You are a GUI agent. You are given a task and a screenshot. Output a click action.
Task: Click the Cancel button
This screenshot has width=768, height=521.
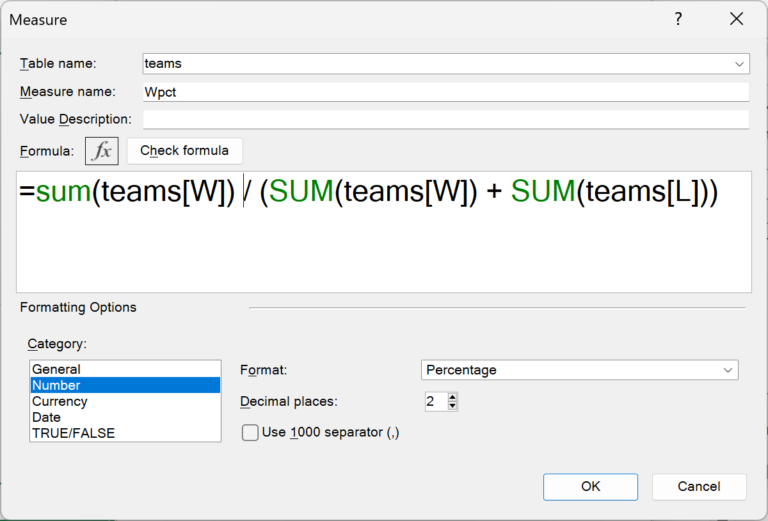[x=699, y=487]
